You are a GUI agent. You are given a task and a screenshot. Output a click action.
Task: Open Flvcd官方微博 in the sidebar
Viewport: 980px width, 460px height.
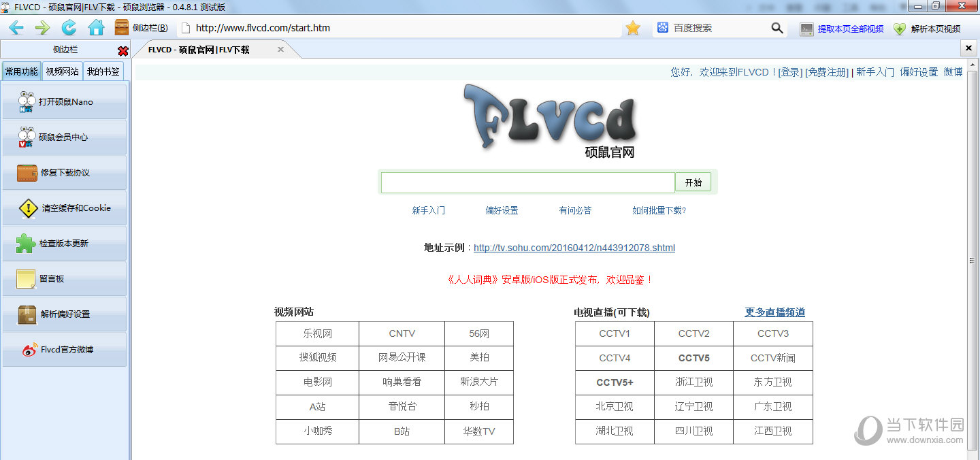[x=65, y=349]
